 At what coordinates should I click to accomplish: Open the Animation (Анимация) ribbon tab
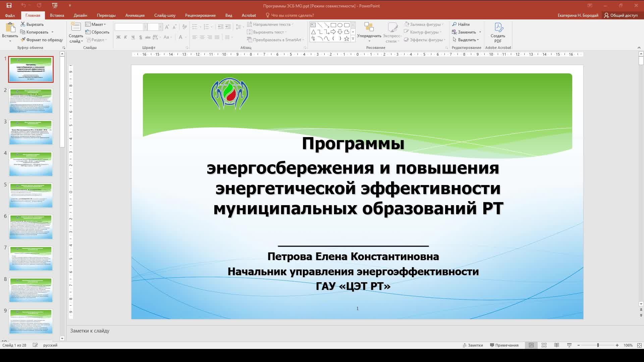(x=135, y=15)
